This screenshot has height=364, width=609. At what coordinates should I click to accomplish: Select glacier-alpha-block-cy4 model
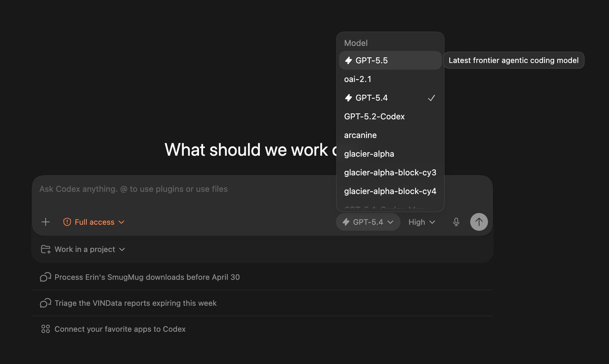(x=390, y=192)
